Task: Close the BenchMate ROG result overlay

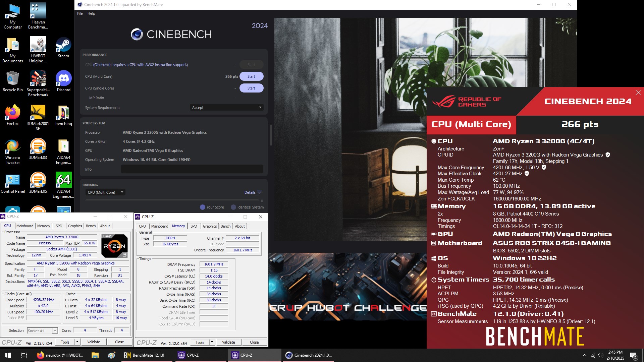Action: 638,93
